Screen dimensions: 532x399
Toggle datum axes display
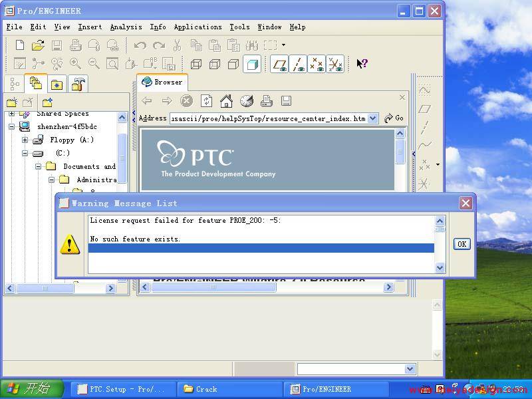click(x=298, y=64)
